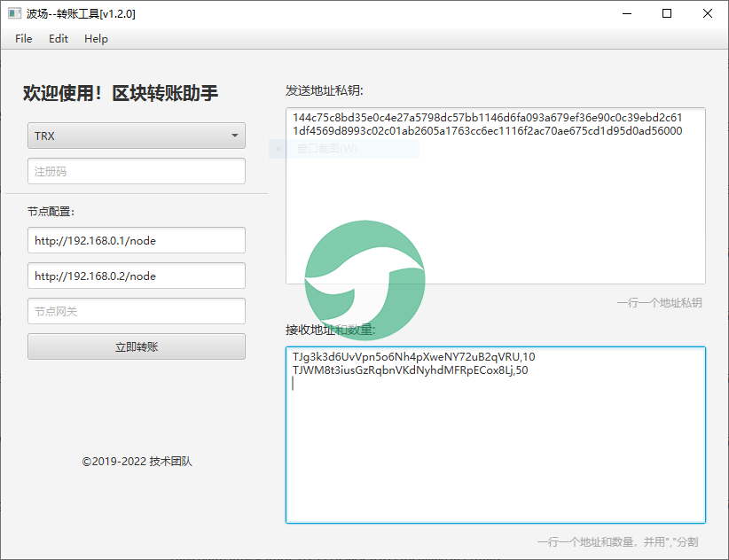Click the 一行一个地址私钥 hint text

pyautogui.click(x=659, y=303)
